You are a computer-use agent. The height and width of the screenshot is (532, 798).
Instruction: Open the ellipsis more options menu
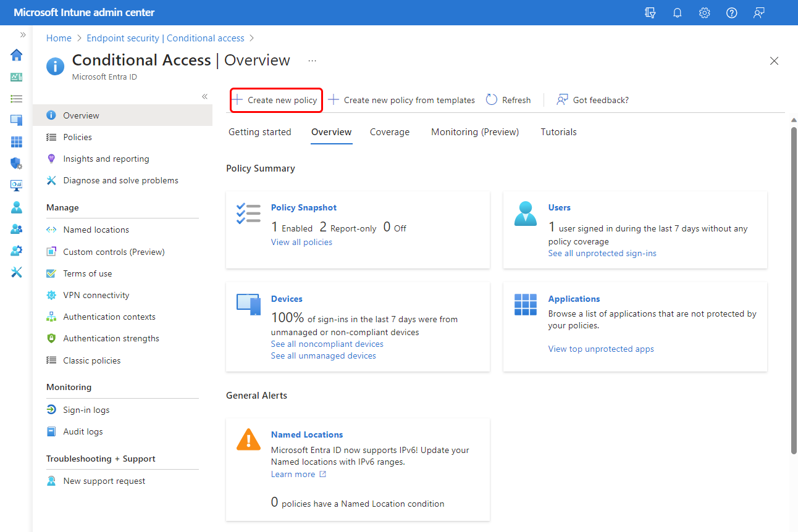pyautogui.click(x=312, y=60)
